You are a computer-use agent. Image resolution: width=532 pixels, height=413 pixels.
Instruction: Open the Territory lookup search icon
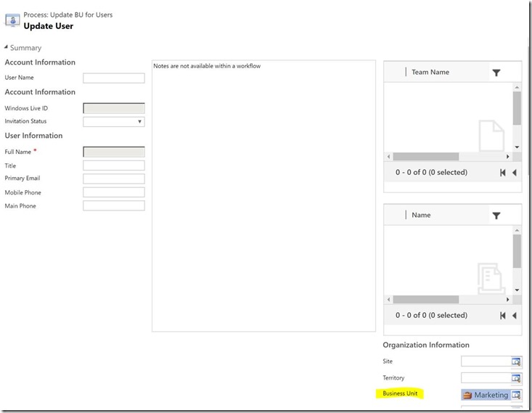(x=516, y=378)
